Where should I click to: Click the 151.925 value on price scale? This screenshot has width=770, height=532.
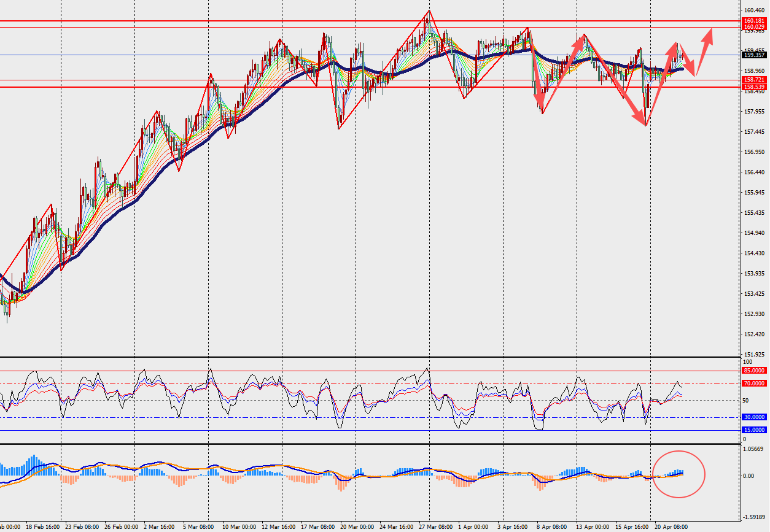[x=753, y=355]
